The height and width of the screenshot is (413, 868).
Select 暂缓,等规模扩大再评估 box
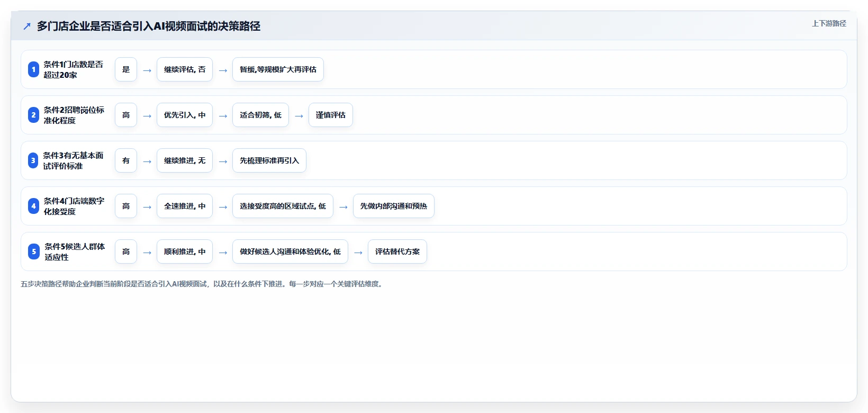pos(278,69)
